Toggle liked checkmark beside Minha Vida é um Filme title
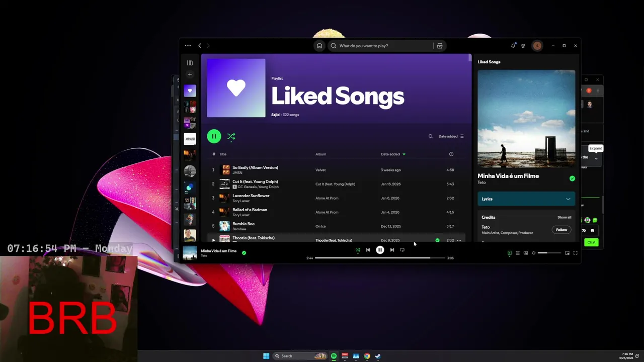The height and width of the screenshot is (362, 644). (x=572, y=178)
